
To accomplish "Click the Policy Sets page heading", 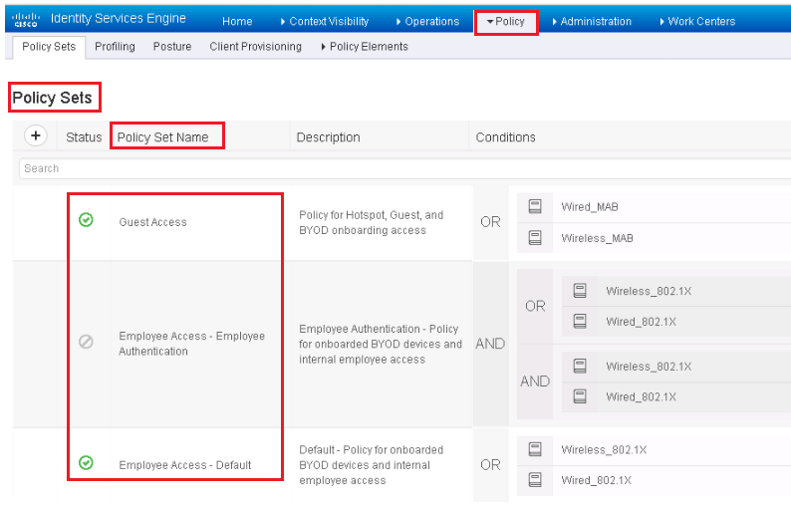I will click(x=52, y=97).
